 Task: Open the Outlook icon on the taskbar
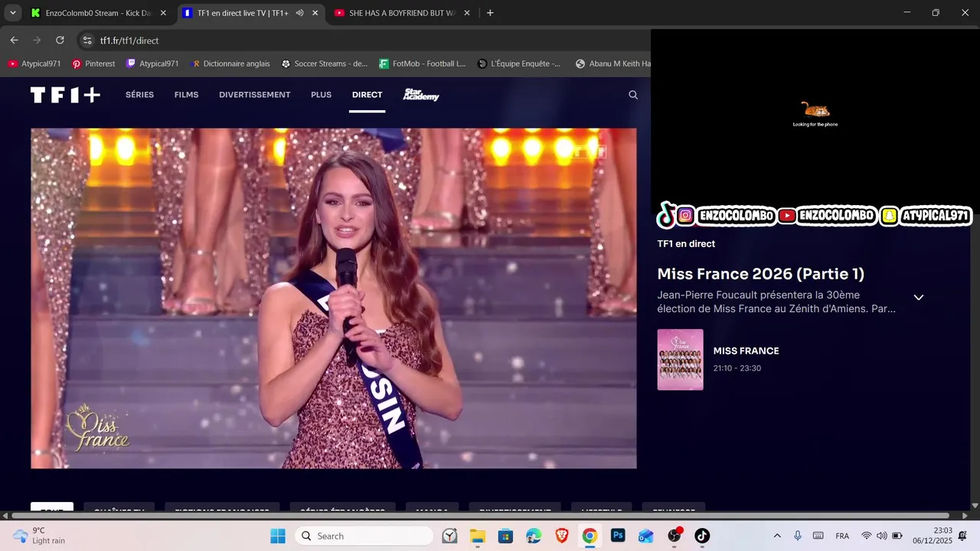click(x=646, y=536)
